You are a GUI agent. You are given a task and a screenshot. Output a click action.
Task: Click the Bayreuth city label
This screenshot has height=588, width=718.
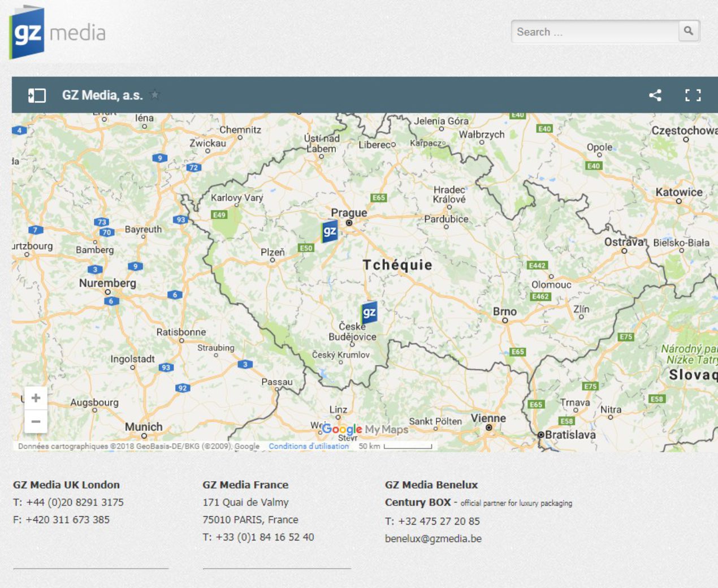point(143,230)
